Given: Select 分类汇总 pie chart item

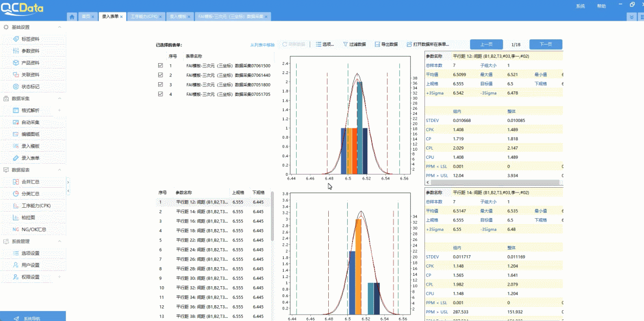Looking at the screenshot, I should [30, 194].
